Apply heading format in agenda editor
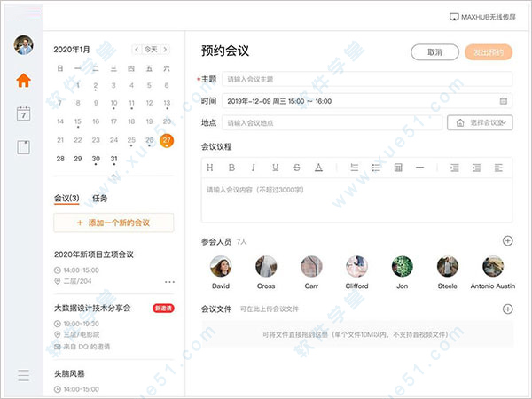The image size is (532, 399). [210, 168]
